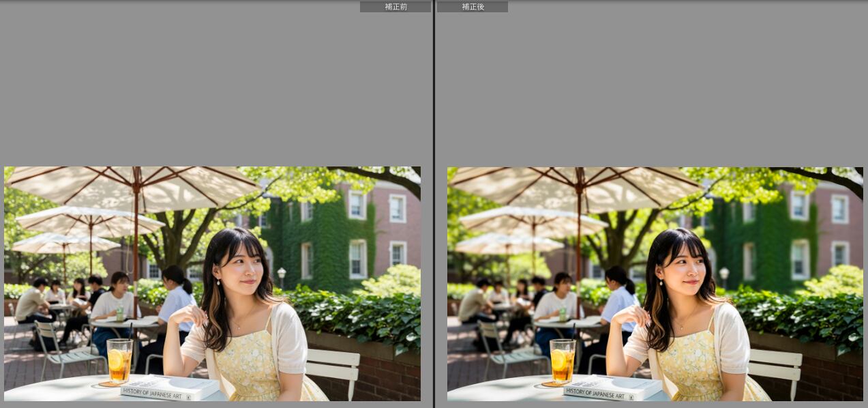
Task: Click the iced tea glass in before image
Action: pyautogui.click(x=119, y=360)
